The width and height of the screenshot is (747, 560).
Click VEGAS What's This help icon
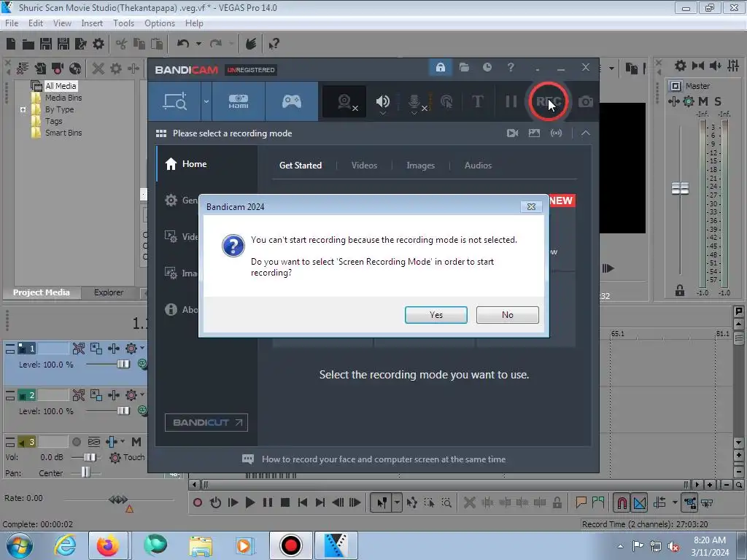click(274, 44)
